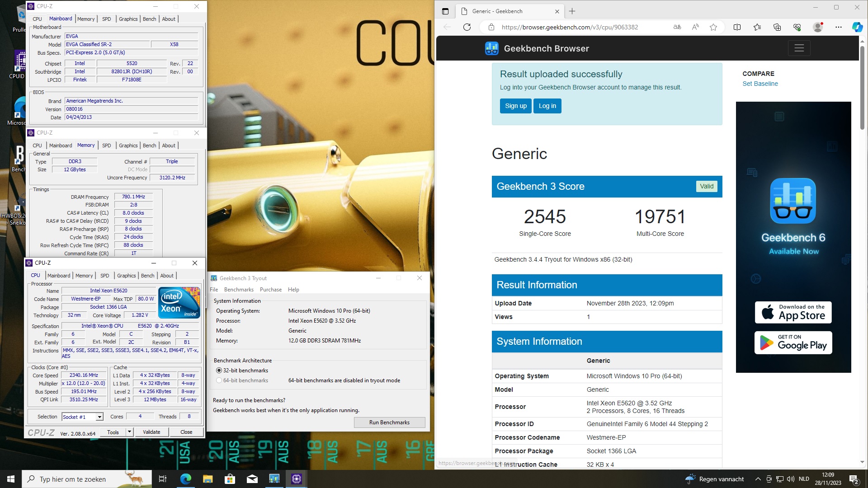
Task: Open the File menu in Geekbench 3
Action: coord(214,290)
